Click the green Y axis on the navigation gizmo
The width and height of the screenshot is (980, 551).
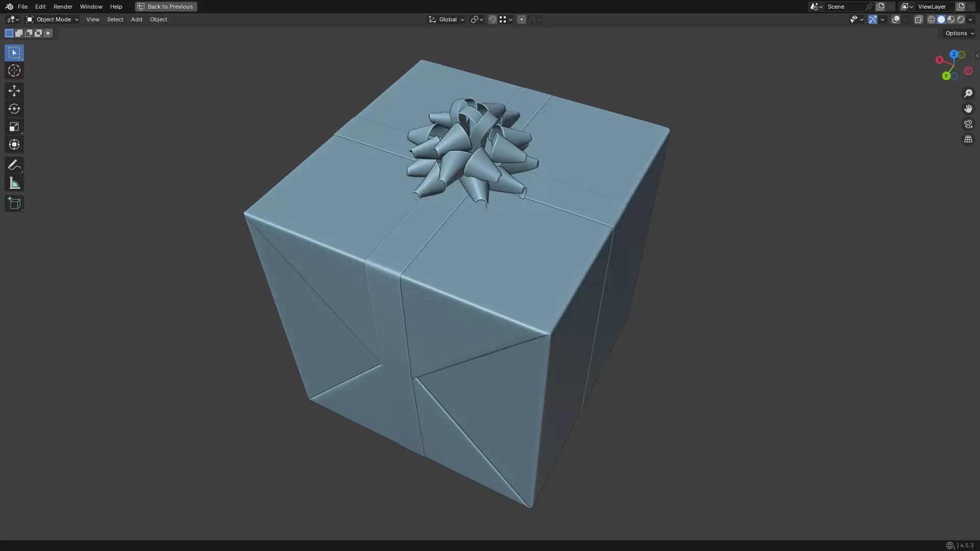point(946,76)
